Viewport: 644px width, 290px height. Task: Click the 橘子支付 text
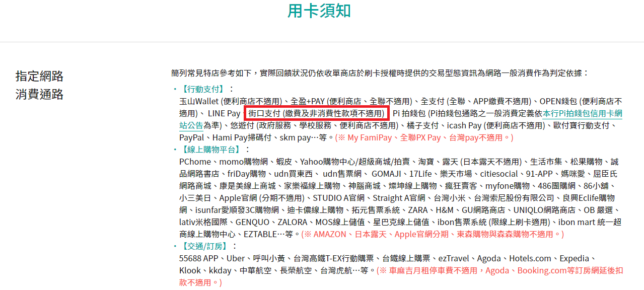coord(422,125)
